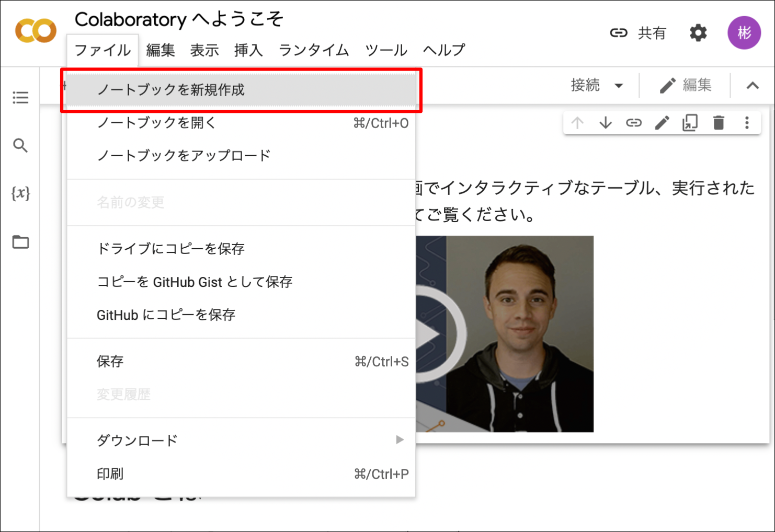This screenshot has height=532, width=775.
Task: Open the purple account avatar
Action: 744,33
